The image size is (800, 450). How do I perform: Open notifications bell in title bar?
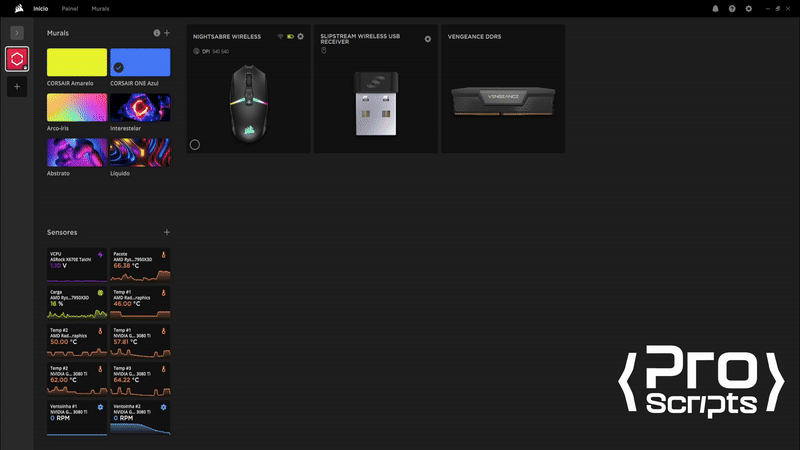click(715, 8)
